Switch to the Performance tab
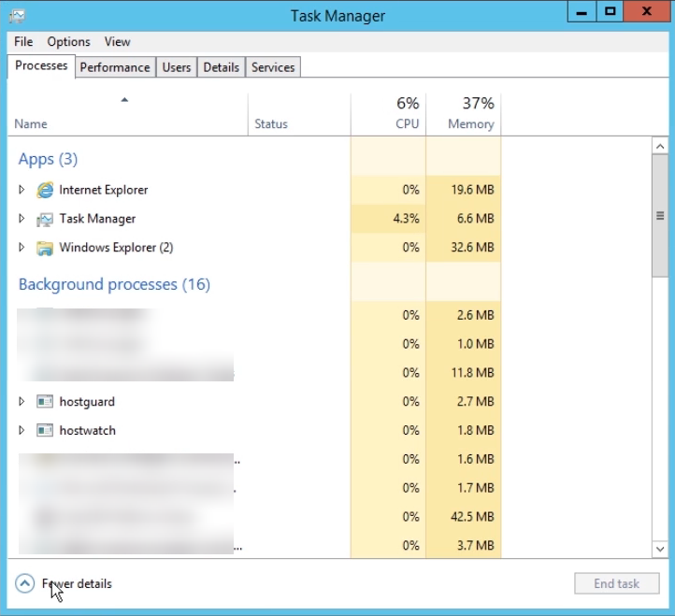Screen dimensions: 675x616 click(115, 67)
